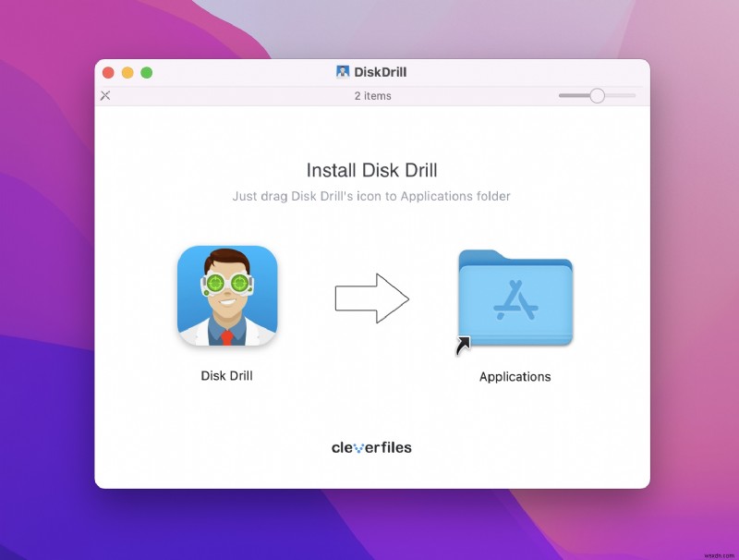The height and width of the screenshot is (560, 739).
Task: Select the Disk Drill filename label
Action: coord(226,376)
